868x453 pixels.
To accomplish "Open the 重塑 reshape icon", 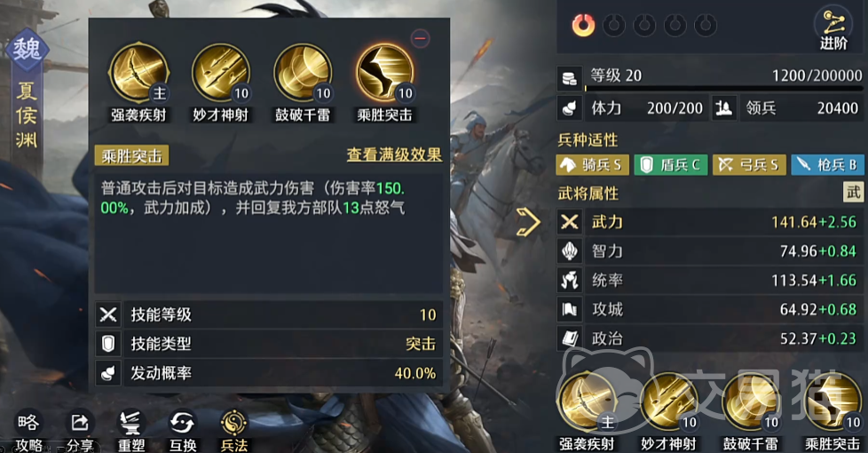I will coord(131,430).
